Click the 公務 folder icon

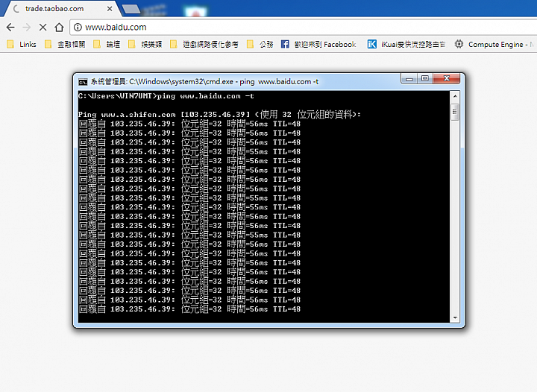point(251,44)
